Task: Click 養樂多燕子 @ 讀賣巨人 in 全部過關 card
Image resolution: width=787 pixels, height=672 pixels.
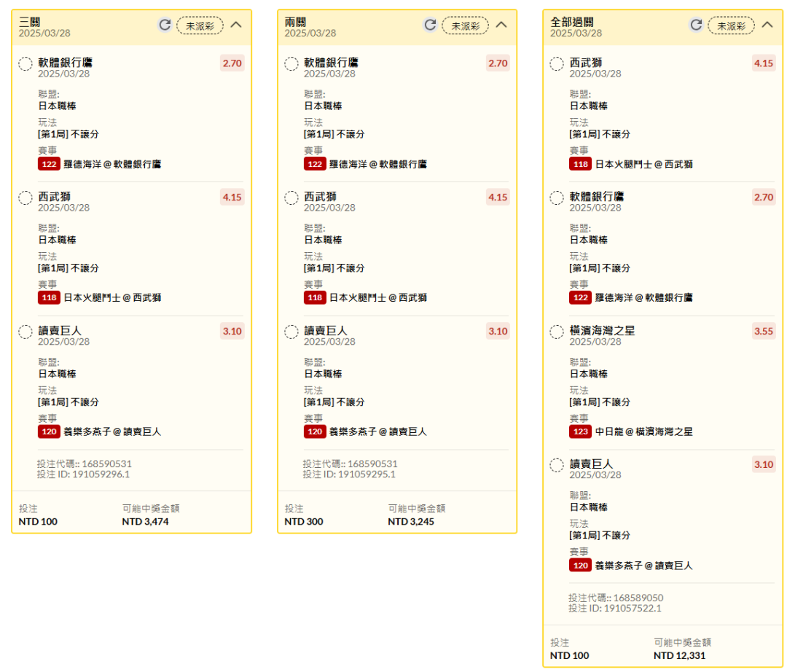Action: point(644,566)
